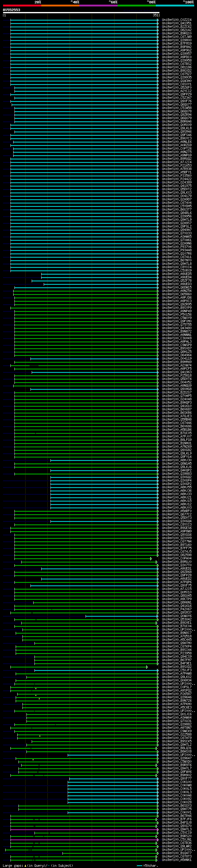
Task: Click the cyan ~100% identity legend segment
Action: (x=175, y=6)
